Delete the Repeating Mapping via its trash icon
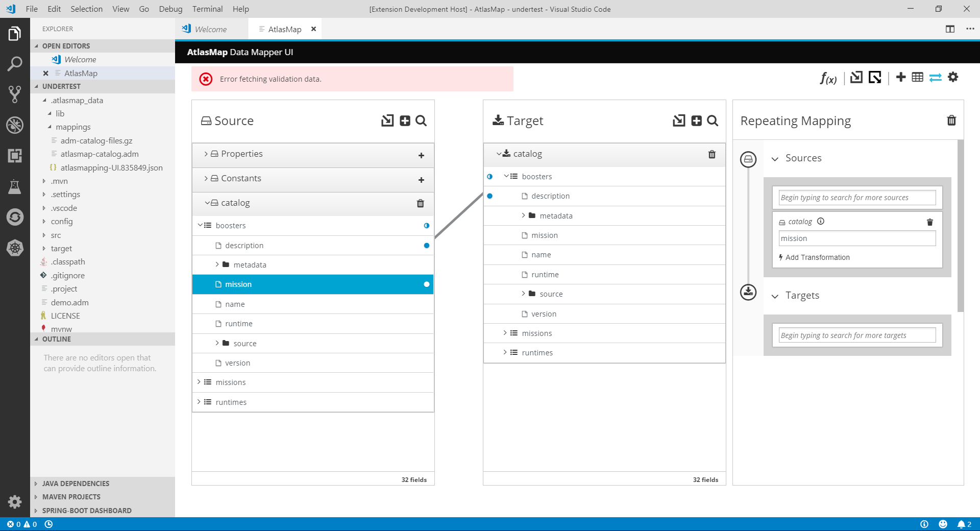This screenshot has height=531, width=980. point(951,120)
